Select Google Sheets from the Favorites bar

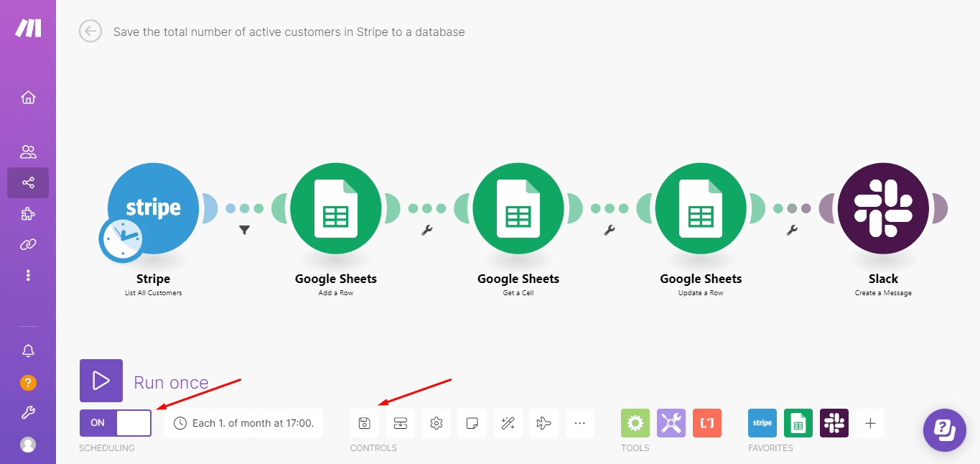pos(798,423)
